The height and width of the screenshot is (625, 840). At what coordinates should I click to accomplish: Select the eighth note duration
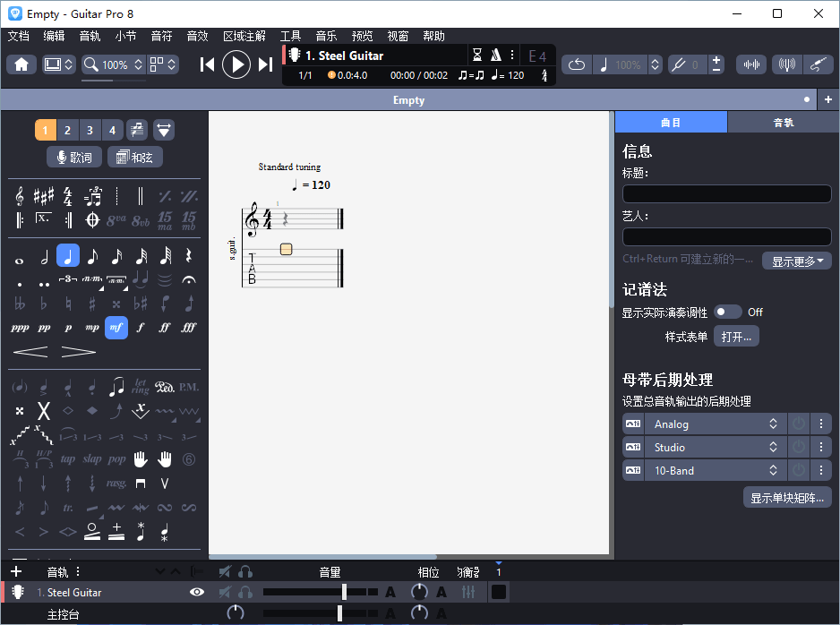[x=93, y=256]
